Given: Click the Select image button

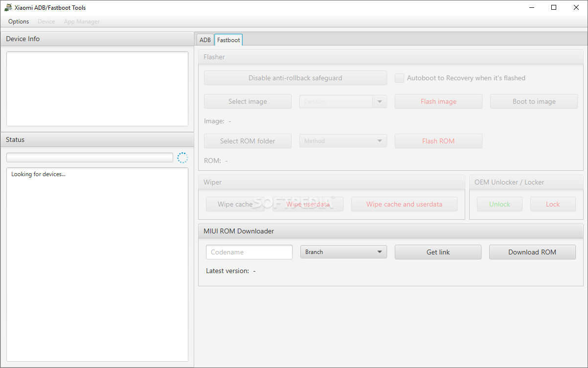Looking at the screenshot, I should (x=248, y=101).
